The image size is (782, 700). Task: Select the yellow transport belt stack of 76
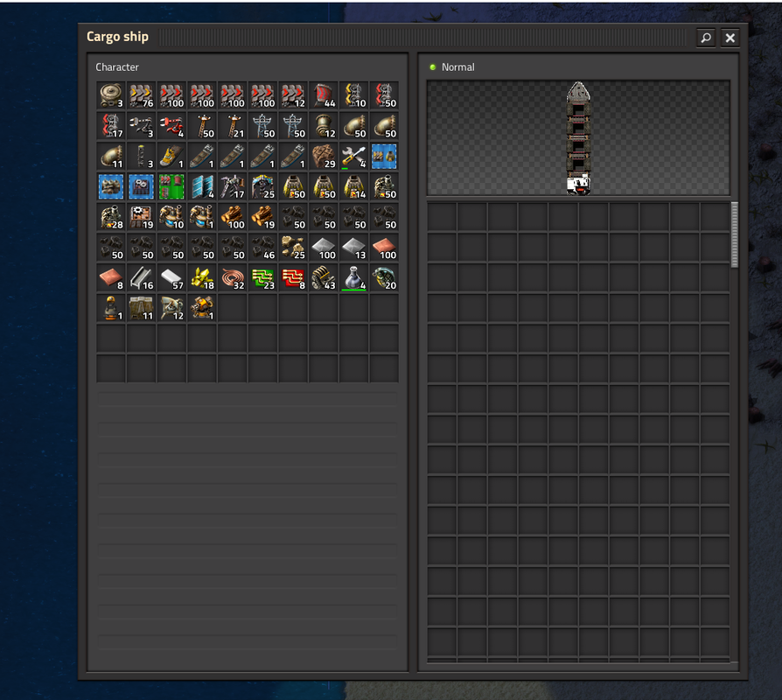click(x=141, y=95)
